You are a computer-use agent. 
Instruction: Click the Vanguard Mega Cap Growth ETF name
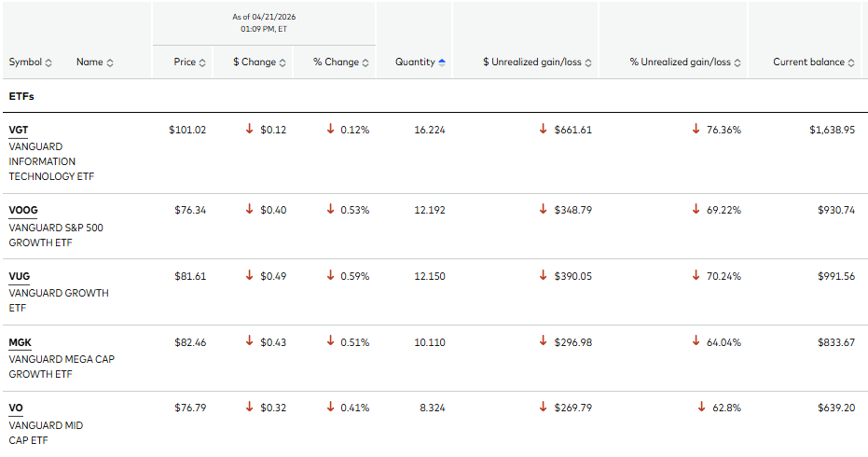(x=61, y=367)
